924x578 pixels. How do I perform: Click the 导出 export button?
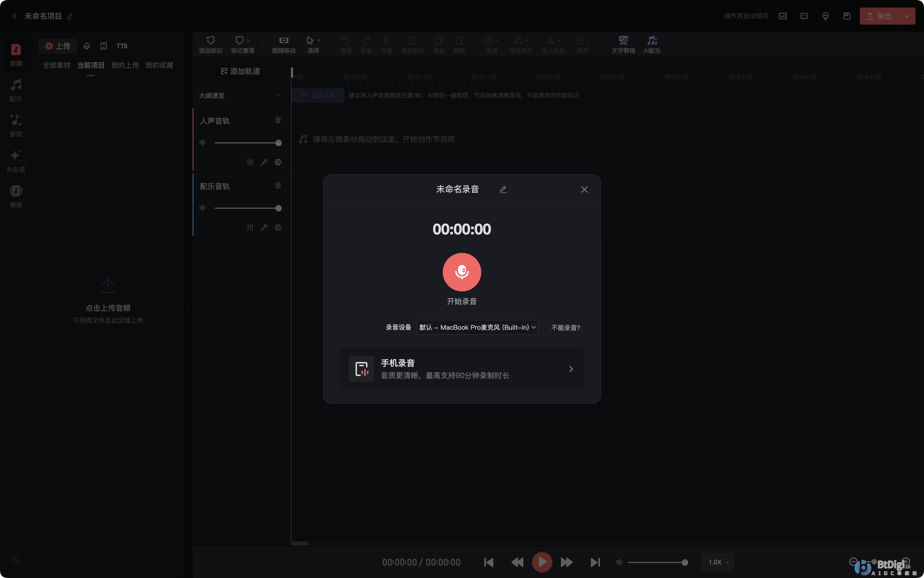click(x=879, y=16)
